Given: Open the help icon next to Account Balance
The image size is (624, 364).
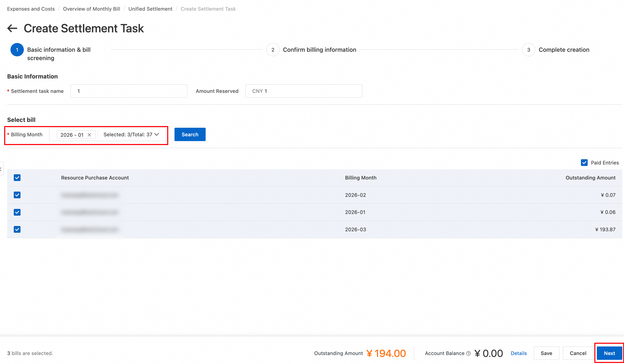Looking at the screenshot, I should coord(469,353).
